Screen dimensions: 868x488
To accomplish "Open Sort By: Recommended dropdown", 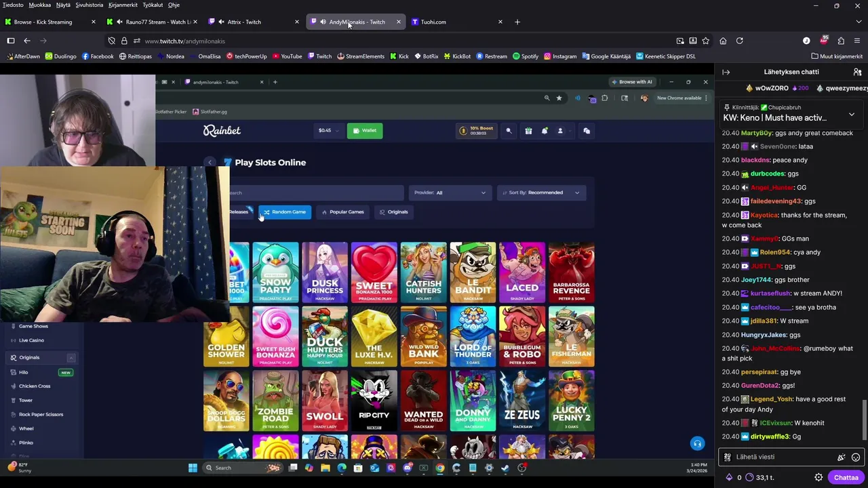I will 540,192.
